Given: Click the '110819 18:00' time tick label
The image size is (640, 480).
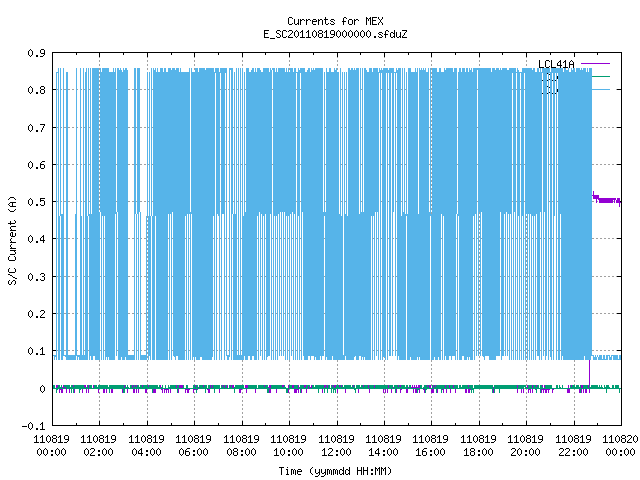Looking at the screenshot, I should pos(478,446).
